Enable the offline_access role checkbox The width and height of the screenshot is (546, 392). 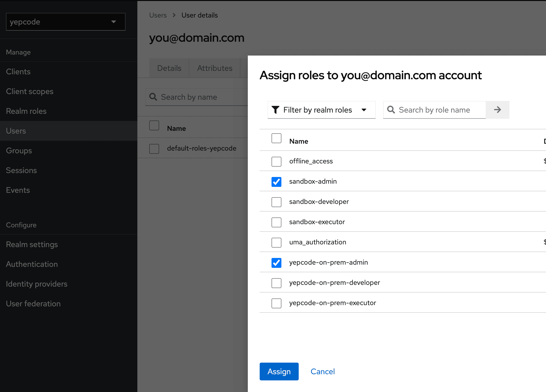(x=276, y=161)
